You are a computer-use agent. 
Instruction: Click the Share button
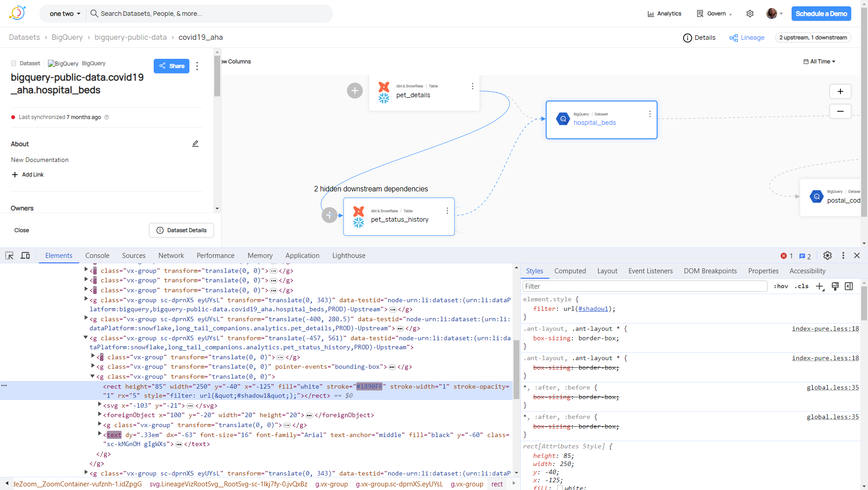click(171, 66)
